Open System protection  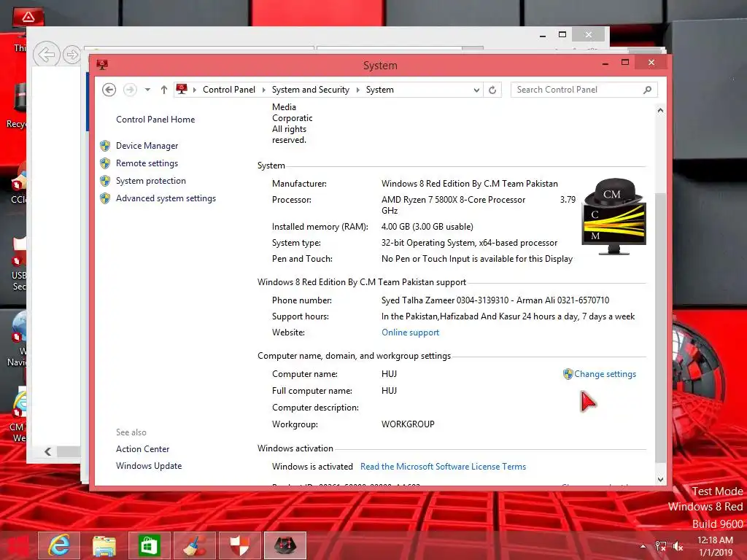(x=150, y=181)
